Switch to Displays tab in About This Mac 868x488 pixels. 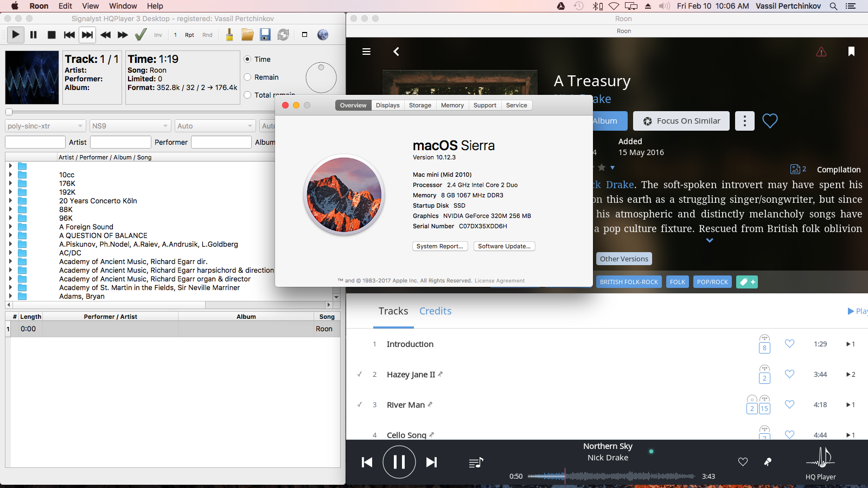click(388, 105)
